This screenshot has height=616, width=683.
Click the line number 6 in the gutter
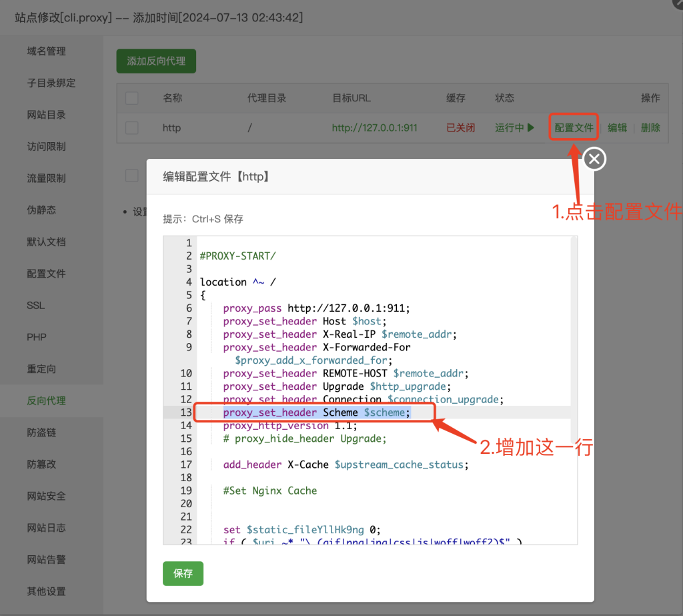tap(189, 308)
